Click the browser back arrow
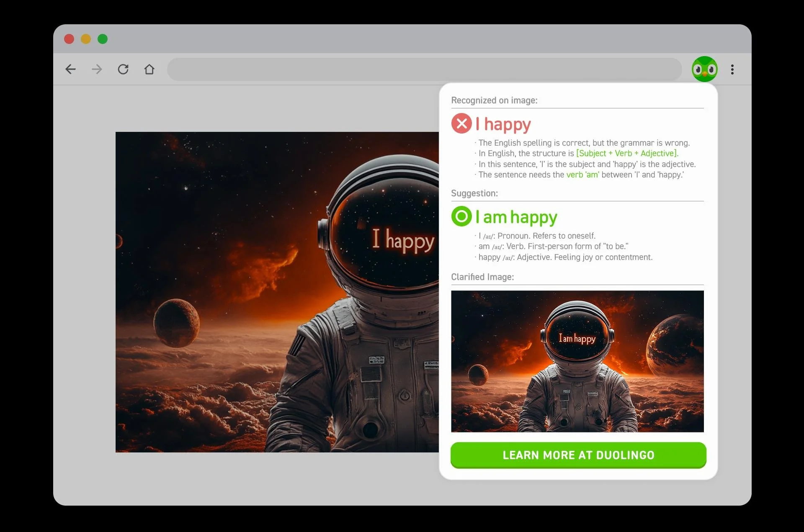Image resolution: width=804 pixels, height=532 pixels. (71, 69)
